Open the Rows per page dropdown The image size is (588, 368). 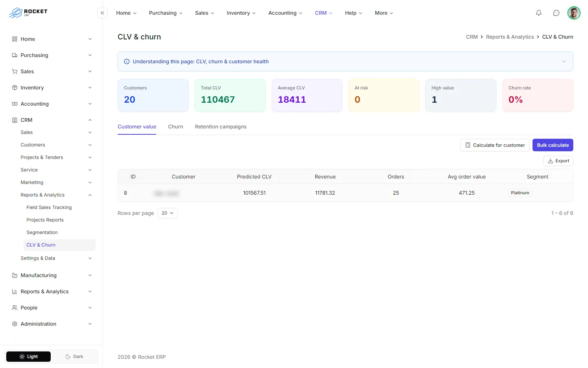click(x=168, y=213)
